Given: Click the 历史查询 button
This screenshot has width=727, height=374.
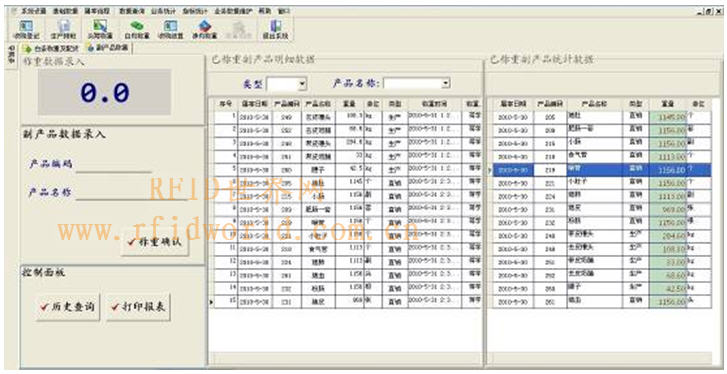Looking at the screenshot, I should pyautogui.click(x=68, y=306).
